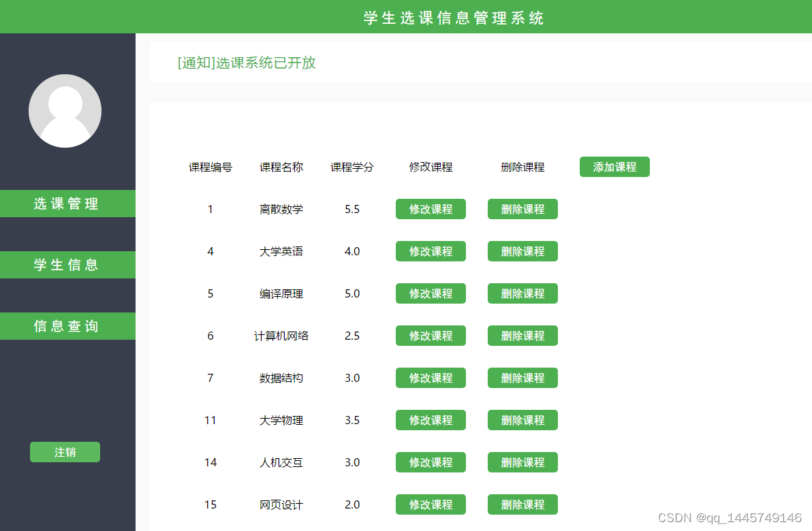Open the 信息查询 sidebar menu
The height and width of the screenshot is (531, 812).
(67, 326)
